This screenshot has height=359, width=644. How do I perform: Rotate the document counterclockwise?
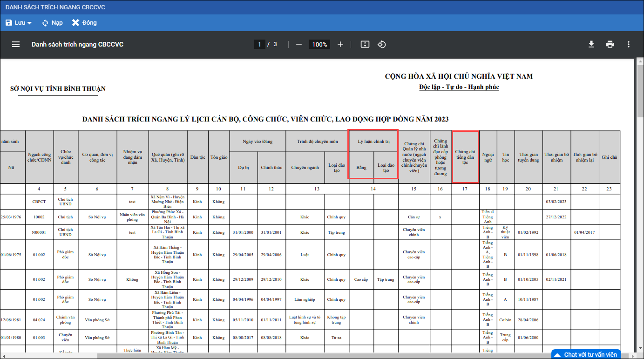(382, 44)
